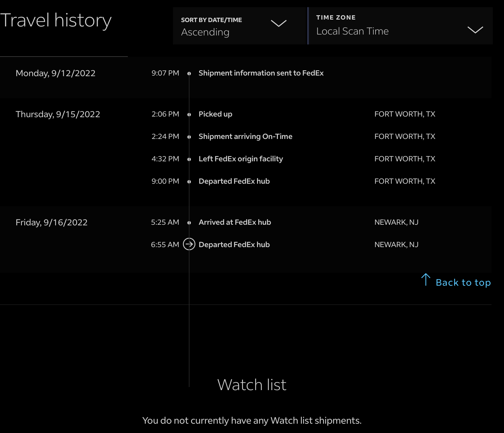Click the timeline dot for Shipment arriving On-Time
The width and height of the screenshot is (504, 433).
189,137
